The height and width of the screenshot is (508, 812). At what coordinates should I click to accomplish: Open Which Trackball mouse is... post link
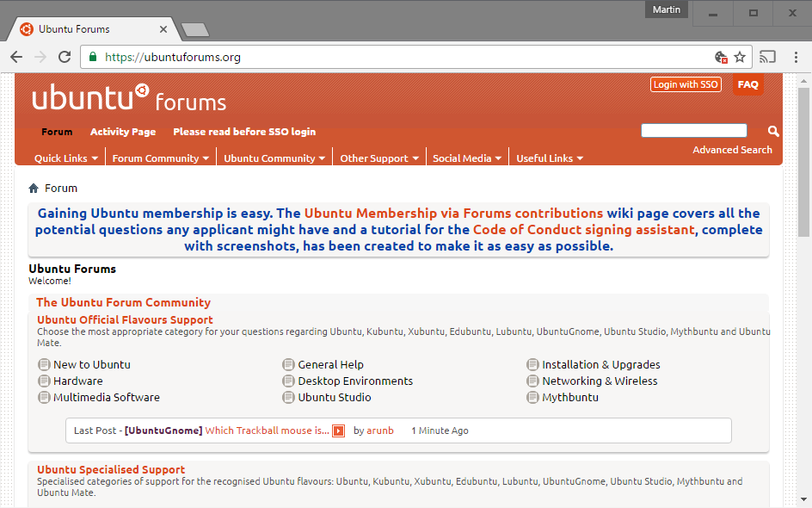267,431
